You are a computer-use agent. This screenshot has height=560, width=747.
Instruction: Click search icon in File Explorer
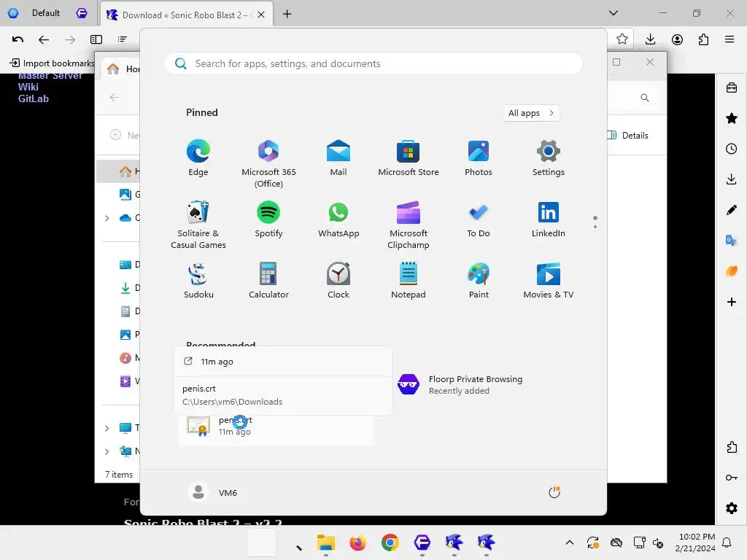pos(645,98)
